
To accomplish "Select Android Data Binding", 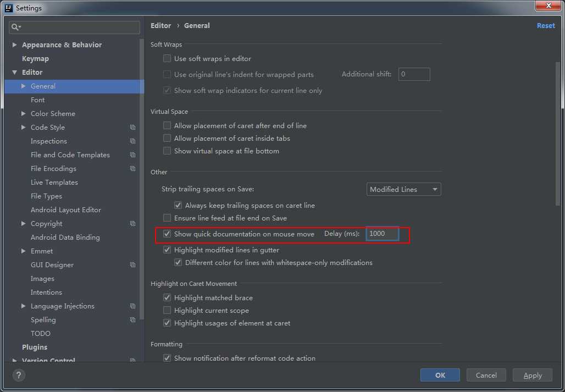I will 65,238.
